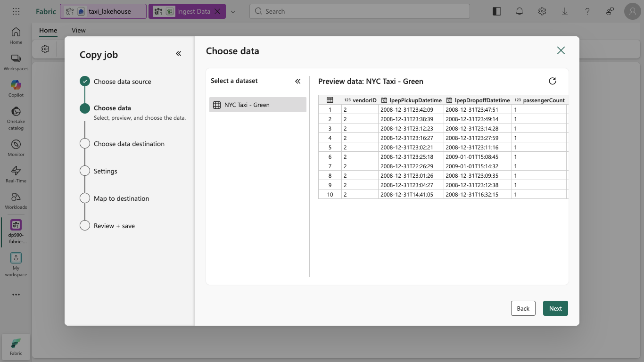Image resolution: width=644 pixels, height=362 pixels.
Task: Close the Ingest Data tab
Action: [x=217, y=11]
